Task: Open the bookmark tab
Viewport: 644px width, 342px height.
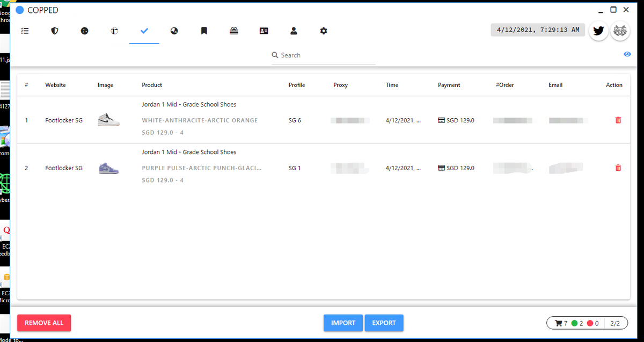Action: 204,31
